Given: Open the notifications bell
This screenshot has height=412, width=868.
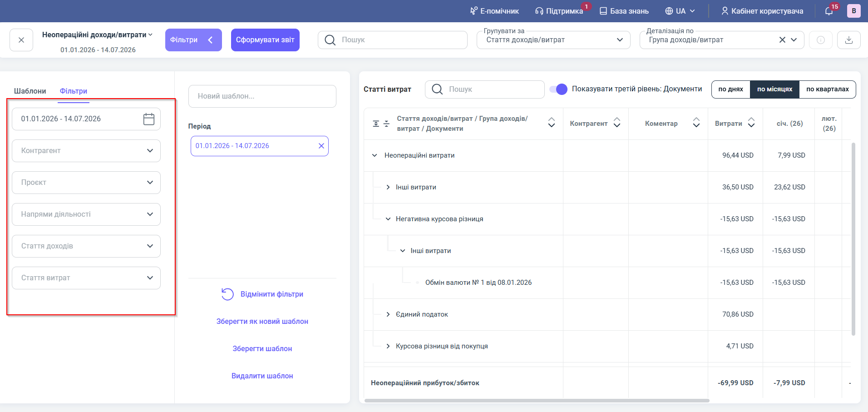Looking at the screenshot, I should 829,11.
